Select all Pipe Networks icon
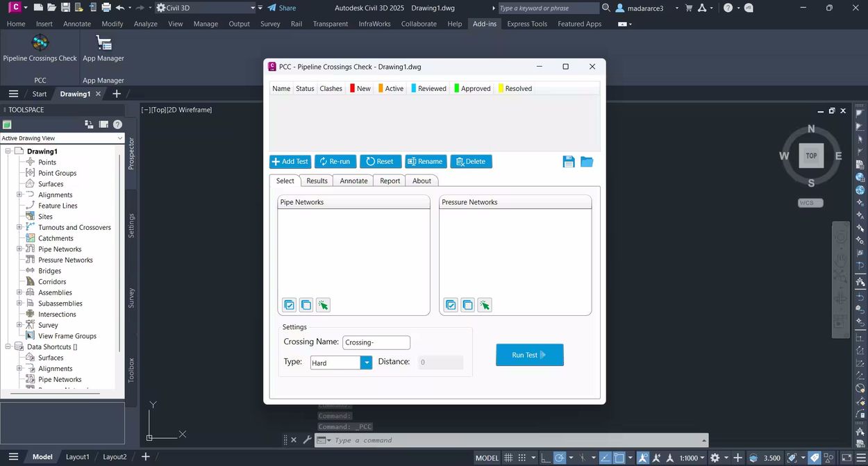This screenshot has width=868, height=466. pos(290,305)
